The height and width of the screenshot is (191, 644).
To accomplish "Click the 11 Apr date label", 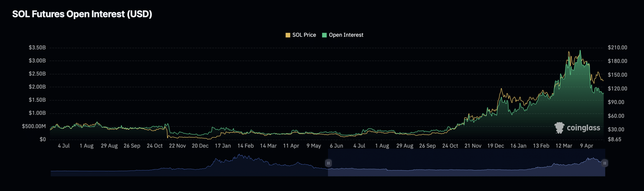I will tap(291, 146).
